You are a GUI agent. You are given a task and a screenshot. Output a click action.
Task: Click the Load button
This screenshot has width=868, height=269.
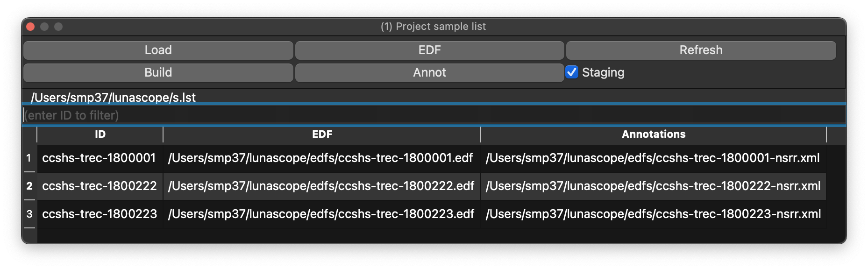point(159,50)
